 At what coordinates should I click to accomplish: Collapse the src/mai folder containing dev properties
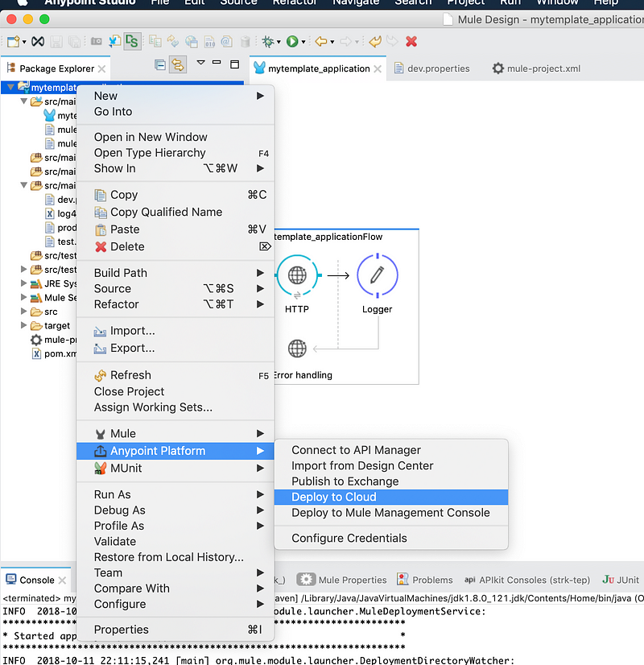point(23,185)
